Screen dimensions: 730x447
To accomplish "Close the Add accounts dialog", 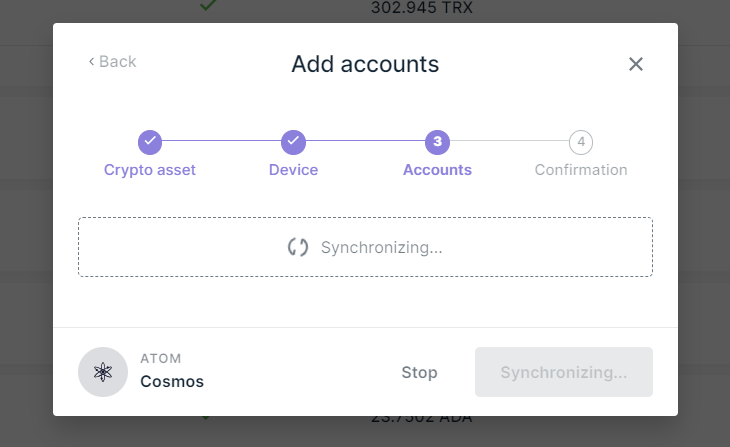I will pyautogui.click(x=636, y=64).
